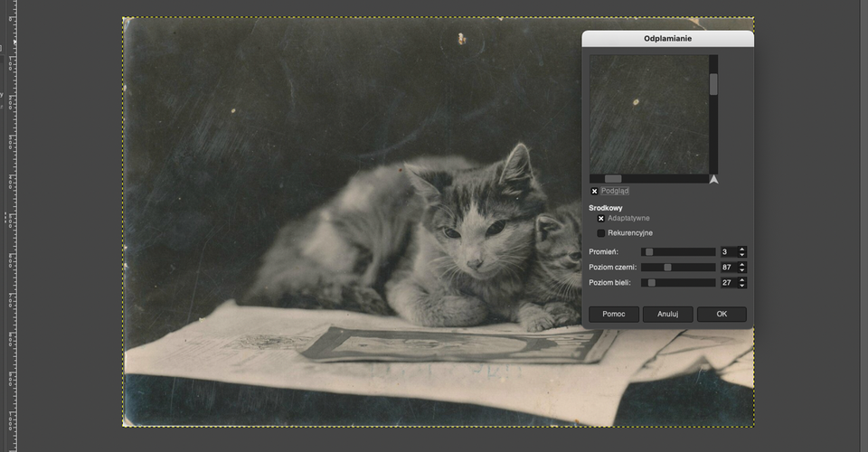Click the Poziom czerni slider
The height and width of the screenshot is (452, 868).
pos(678,268)
